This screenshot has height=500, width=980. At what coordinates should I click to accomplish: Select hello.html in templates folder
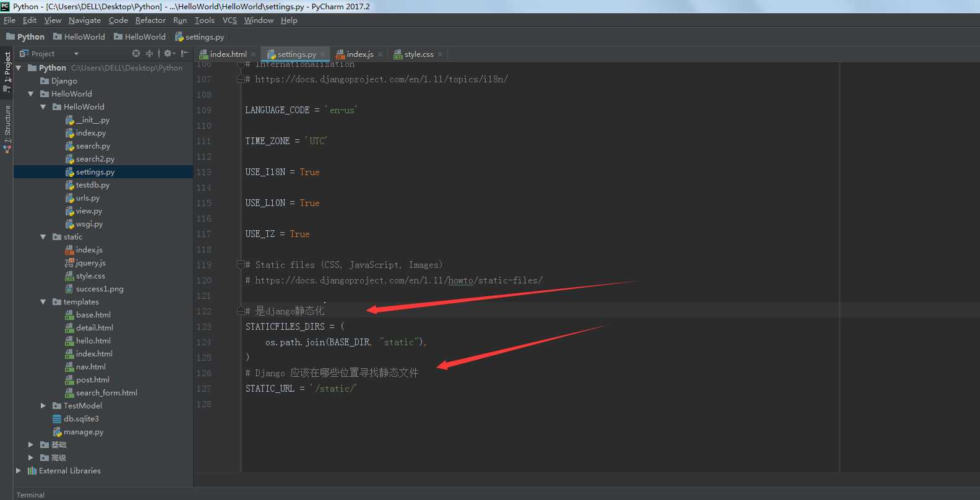click(x=88, y=341)
